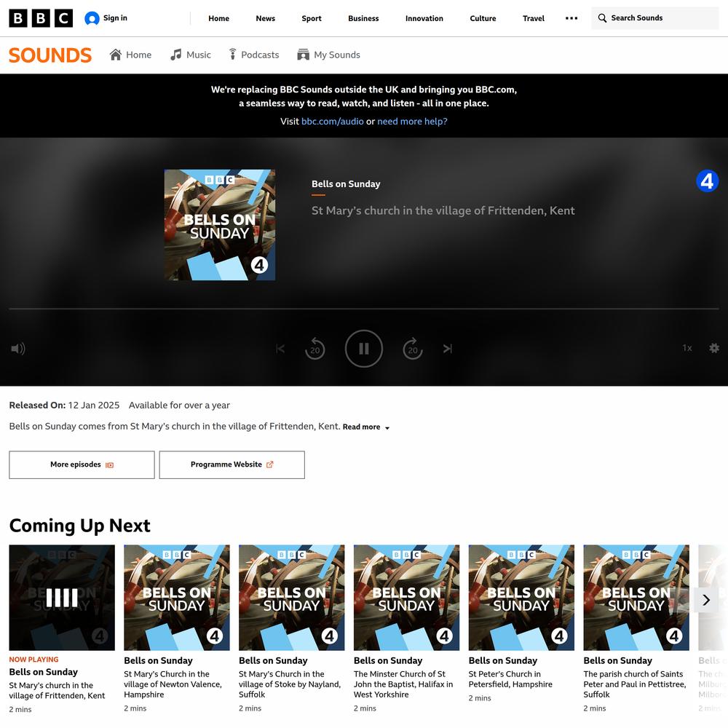Click the Sign in account icon
Screen dimensions: 728x728
(92, 18)
